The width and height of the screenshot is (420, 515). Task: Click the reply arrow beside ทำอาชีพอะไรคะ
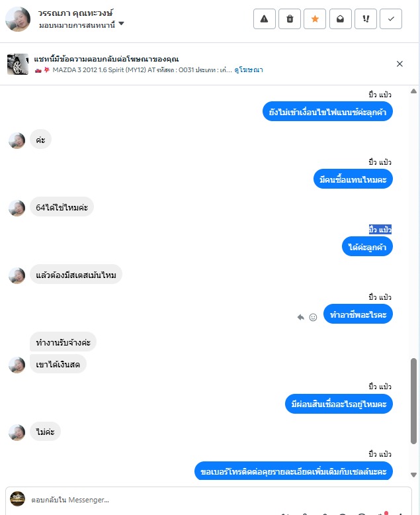pyautogui.click(x=300, y=317)
